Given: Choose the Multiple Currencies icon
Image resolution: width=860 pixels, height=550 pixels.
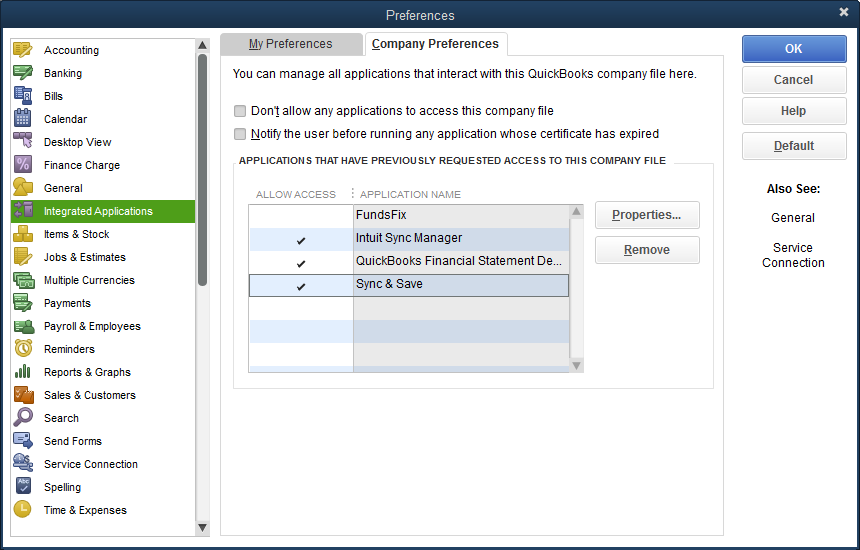Looking at the screenshot, I should tap(23, 280).
